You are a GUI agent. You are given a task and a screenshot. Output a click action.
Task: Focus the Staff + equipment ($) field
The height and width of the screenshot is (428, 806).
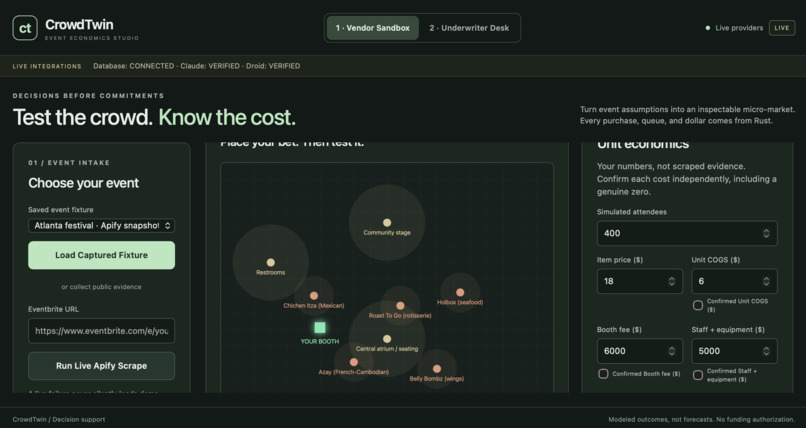(734, 351)
